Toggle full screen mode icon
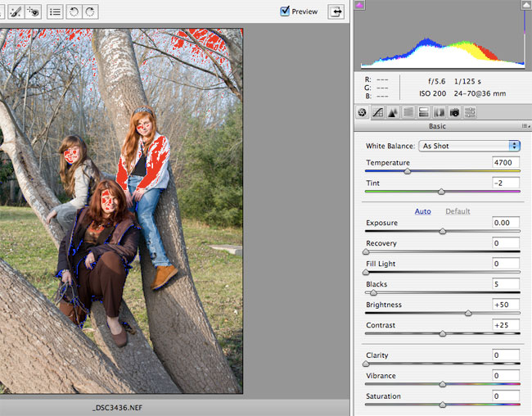532x416 pixels. [x=336, y=11]
